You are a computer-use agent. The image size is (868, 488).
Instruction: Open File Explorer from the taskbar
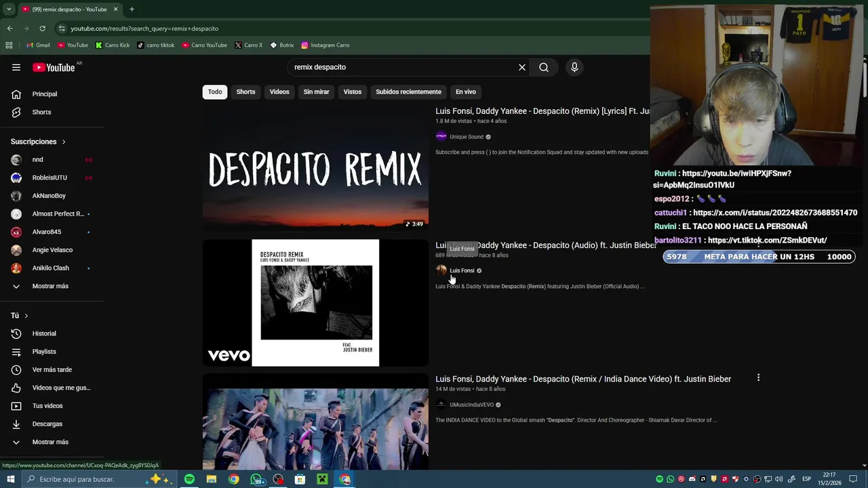(x=212, y=479)
